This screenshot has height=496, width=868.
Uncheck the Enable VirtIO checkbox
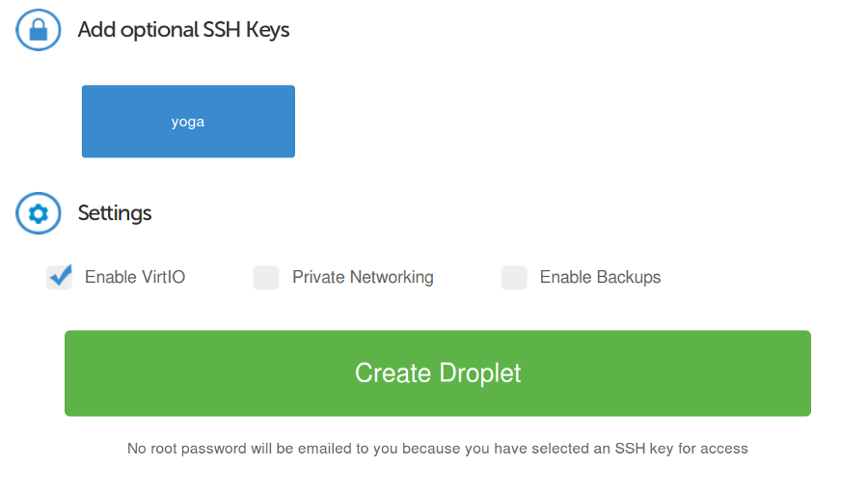click(59, 277)
